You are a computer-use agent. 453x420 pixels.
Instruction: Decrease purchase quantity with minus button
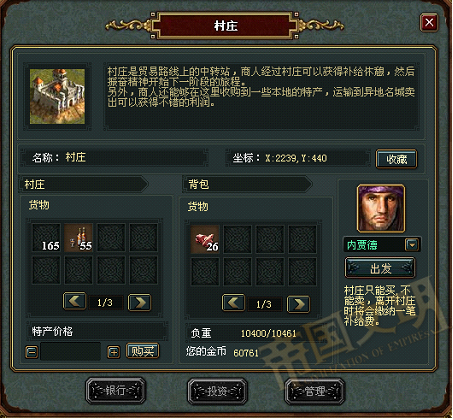(x=32, y=352)
